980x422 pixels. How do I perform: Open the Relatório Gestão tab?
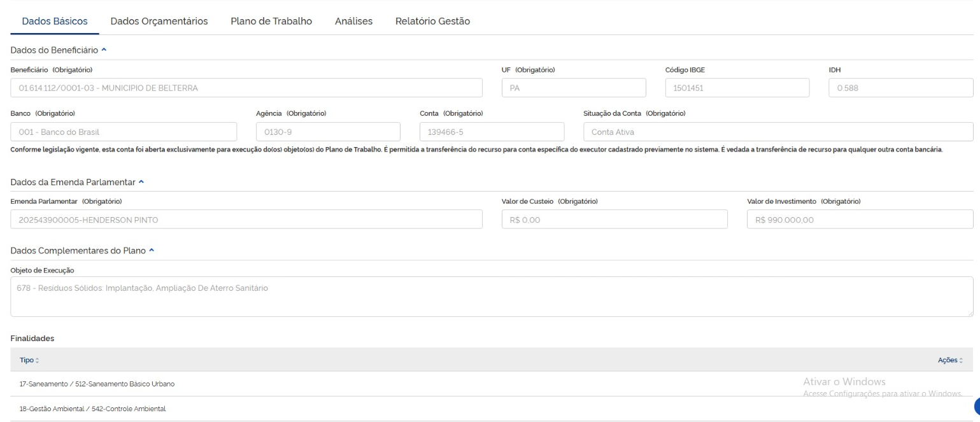pos(432,21)
